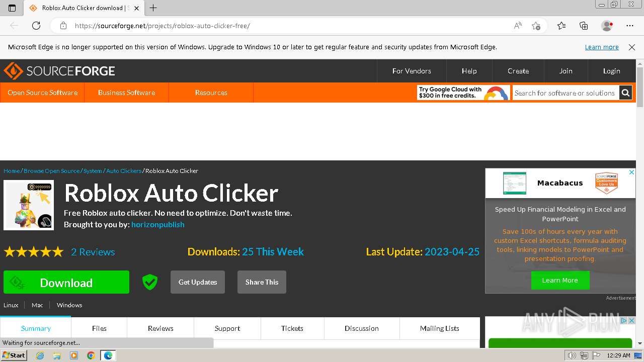Click the browser back arrow
Viewport: 644px width, 362px height.
click(x=14, y=26)
